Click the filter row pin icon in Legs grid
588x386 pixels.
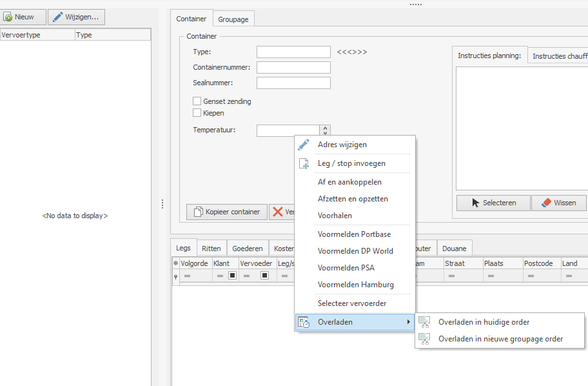175,277
